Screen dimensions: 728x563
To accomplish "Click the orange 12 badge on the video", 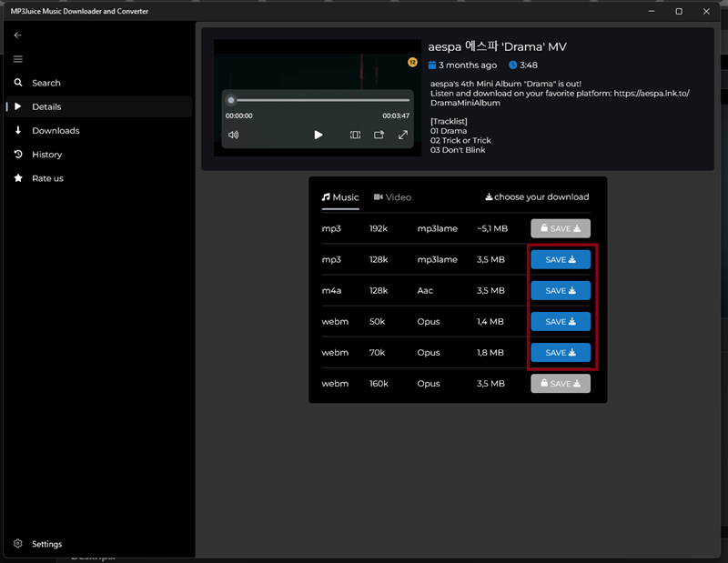I will coord(412,62).
